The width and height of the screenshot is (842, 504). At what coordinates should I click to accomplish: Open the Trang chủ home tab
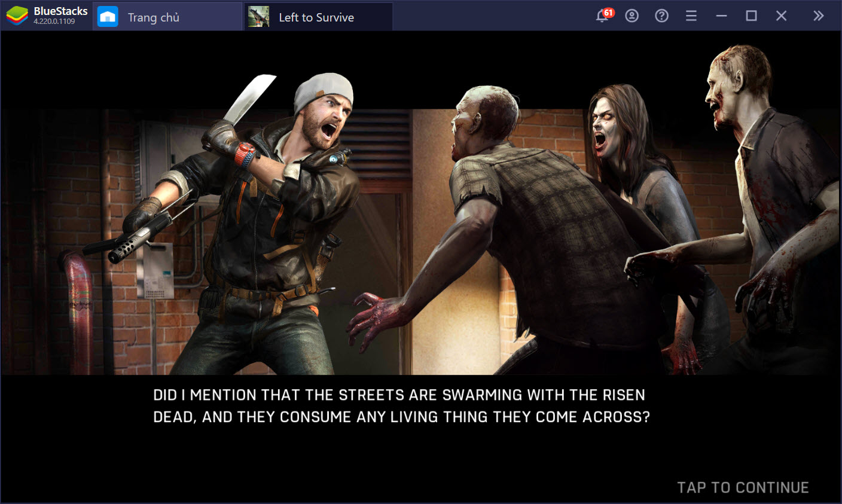(167, 17)
